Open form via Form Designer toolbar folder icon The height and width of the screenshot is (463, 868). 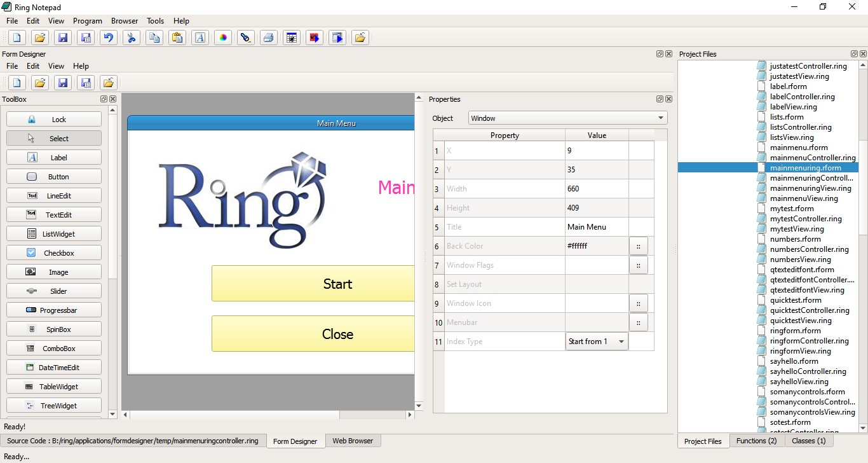click(x=40, y=82)
